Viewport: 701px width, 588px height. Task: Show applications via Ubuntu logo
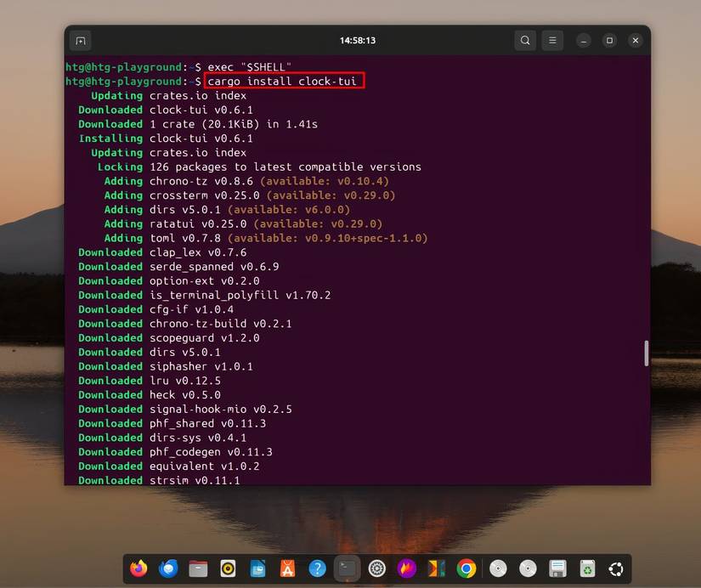(616, 568)
